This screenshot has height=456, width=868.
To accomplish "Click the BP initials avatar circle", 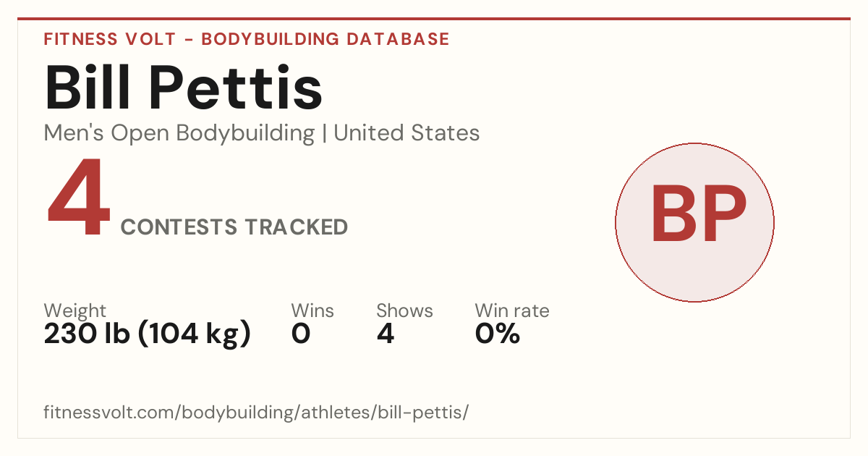I will [694, 222].
